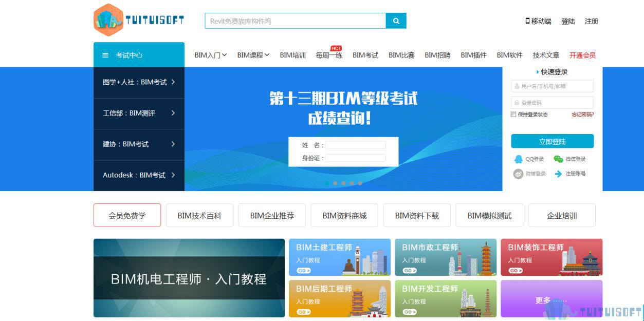The height and width of the screenshot is (321, 644).
Task: Click the user icon in username field
Action: click(x=517, y=86)
